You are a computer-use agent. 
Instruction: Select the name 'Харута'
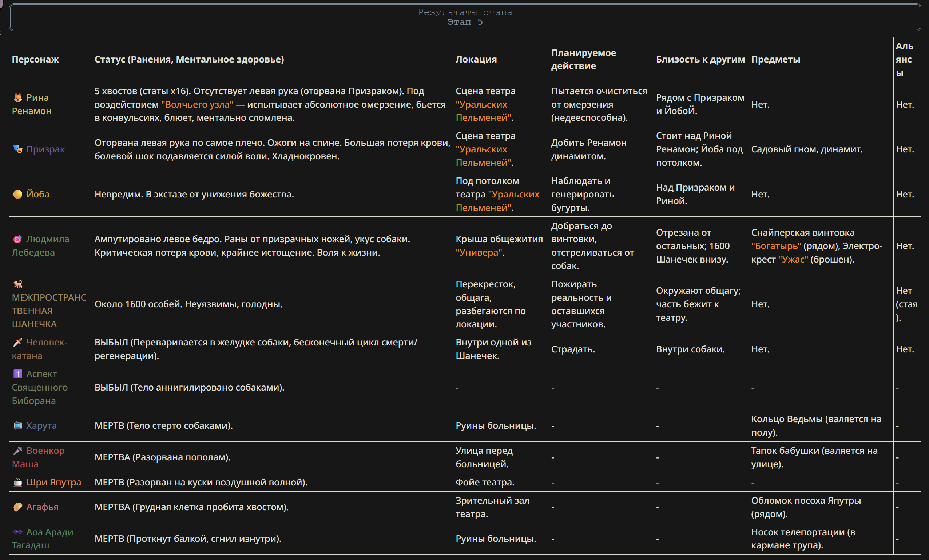41,425
